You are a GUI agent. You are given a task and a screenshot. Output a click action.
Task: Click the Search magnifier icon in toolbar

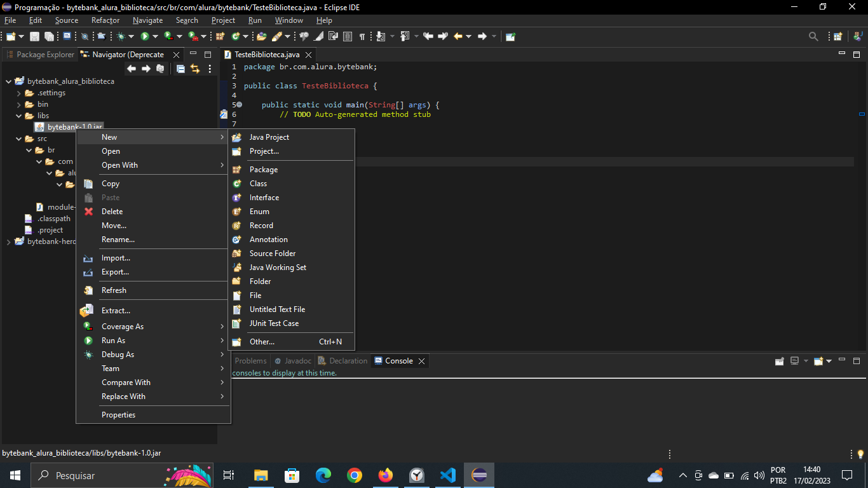pos(813,36)
